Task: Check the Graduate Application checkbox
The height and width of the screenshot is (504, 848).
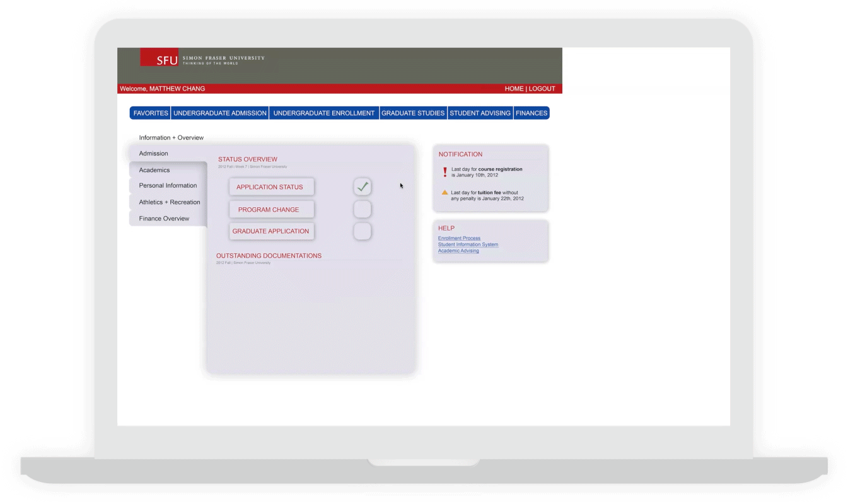Action: pyautogui.click(x=362, y=231)
